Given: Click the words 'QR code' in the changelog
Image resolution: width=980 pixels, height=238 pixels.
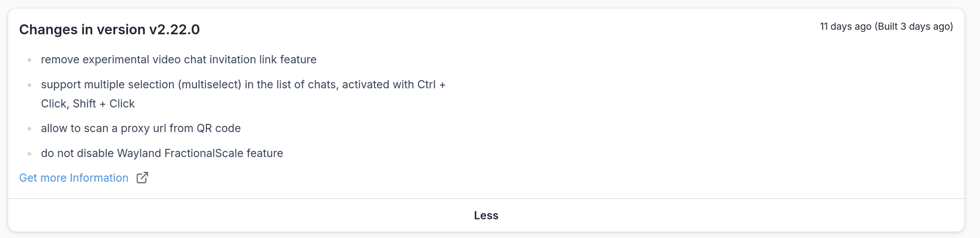Looking at the screenshot, I should pyautogui.click(x=219, y=128).
